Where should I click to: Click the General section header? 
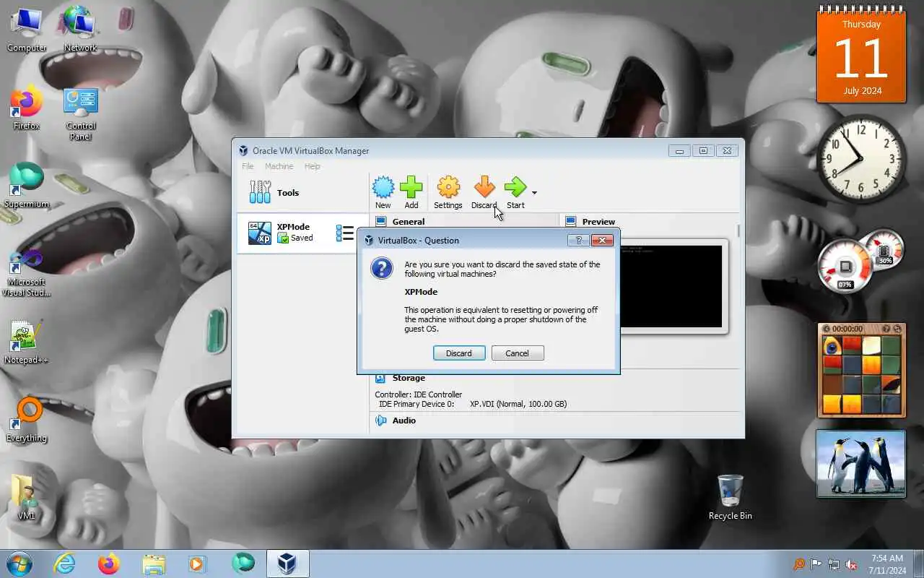pyautogui.click(x=408, y=222)
